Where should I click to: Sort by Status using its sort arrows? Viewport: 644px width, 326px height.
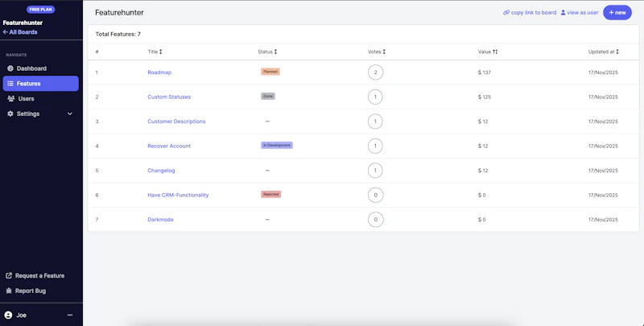point(275,52)
